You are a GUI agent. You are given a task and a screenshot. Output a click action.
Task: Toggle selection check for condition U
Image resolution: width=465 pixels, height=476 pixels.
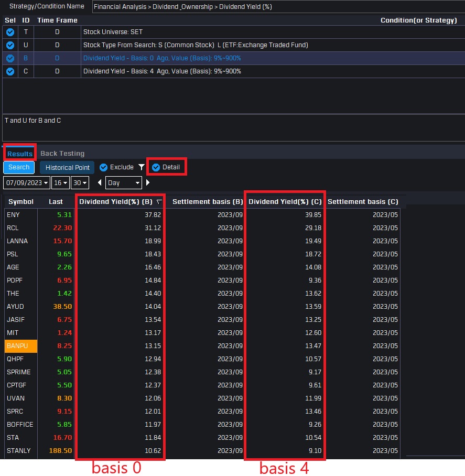pos(10,45)
